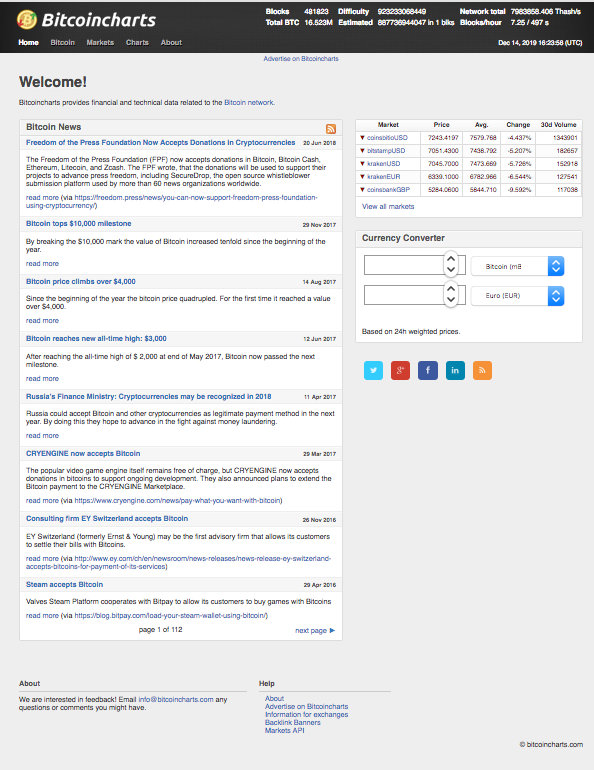This screenshot has width=594, height=770.
Task: Open the CRYENGINE now accepts Bitcoin headline
Action: point(83,453)
